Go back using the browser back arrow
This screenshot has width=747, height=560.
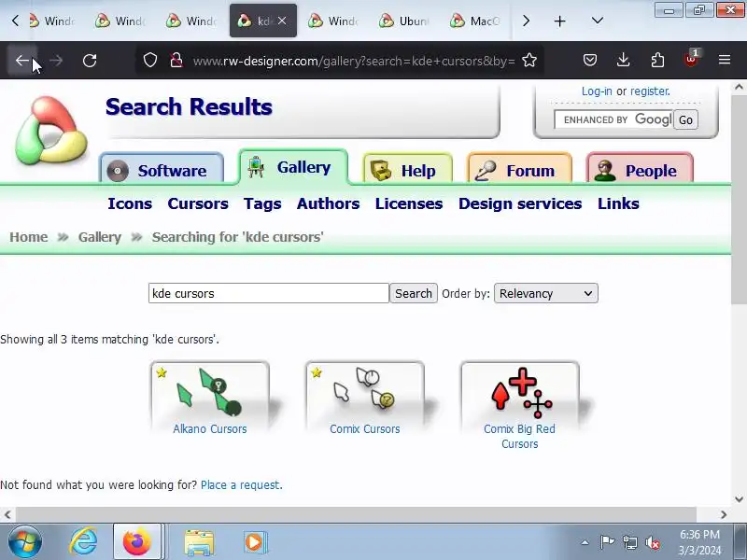21,61
